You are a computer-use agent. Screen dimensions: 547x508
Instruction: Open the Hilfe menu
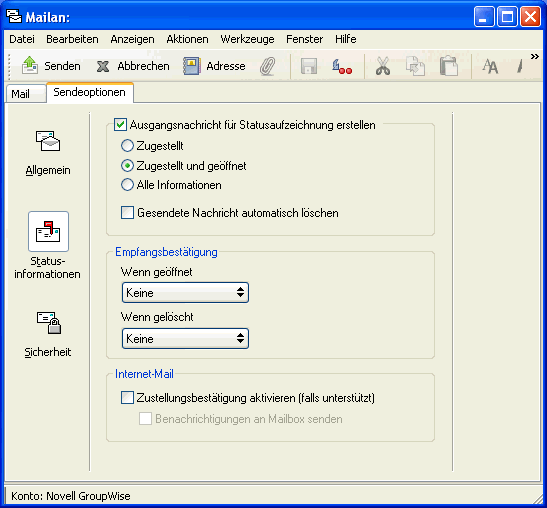pos(345,39)
